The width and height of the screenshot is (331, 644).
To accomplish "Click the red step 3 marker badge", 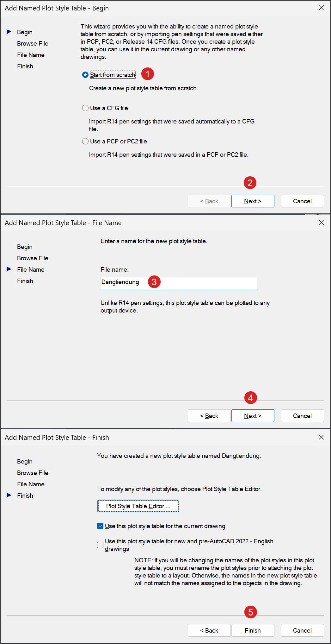I will 154,282.
